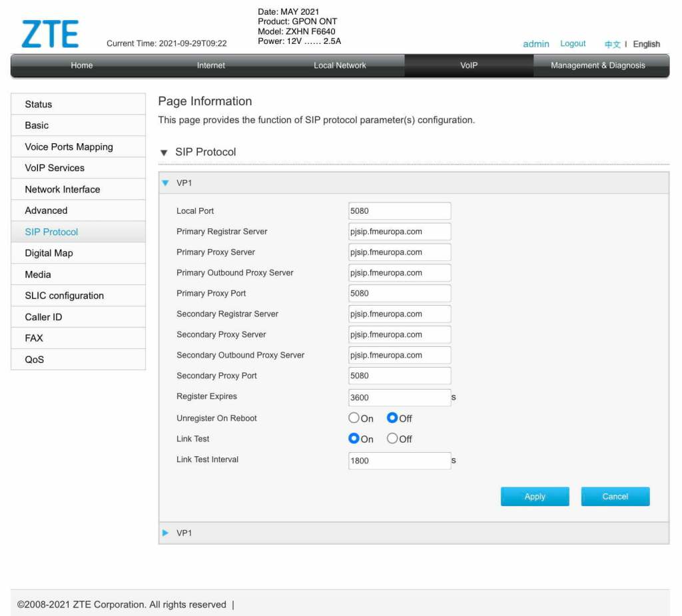682x616 pixels.
Task: Open the Local Network tab
Action: [340, 66]
